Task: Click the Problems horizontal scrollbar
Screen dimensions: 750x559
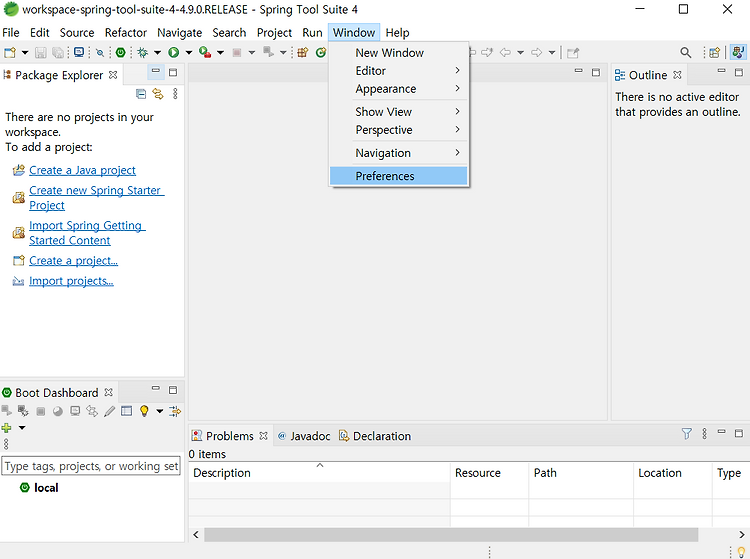Action: [451, 535]
